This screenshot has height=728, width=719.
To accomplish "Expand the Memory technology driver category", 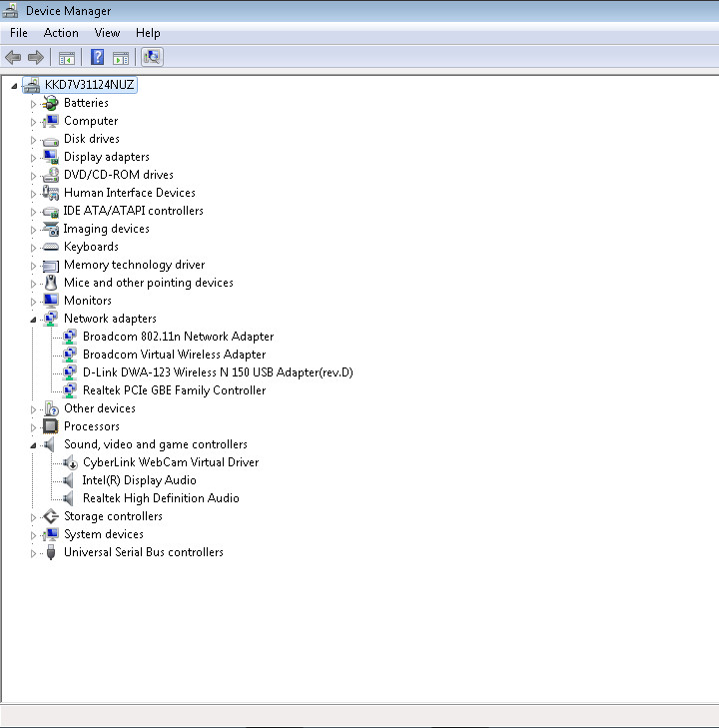I will [x=33, y=266].
